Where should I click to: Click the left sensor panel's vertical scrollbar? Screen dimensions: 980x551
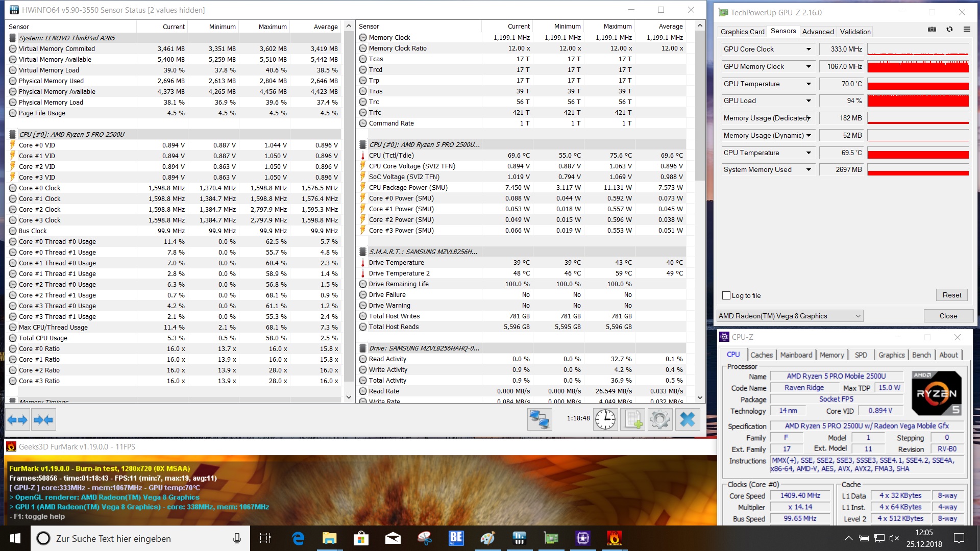point(349,204)
